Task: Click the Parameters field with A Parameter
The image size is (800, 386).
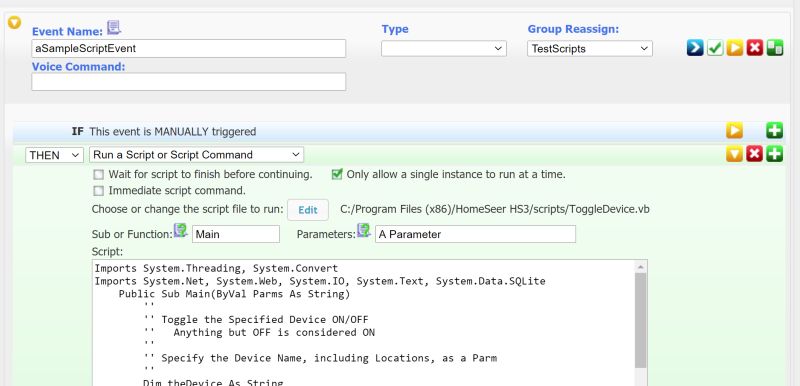Action: [x=476, y=234]
